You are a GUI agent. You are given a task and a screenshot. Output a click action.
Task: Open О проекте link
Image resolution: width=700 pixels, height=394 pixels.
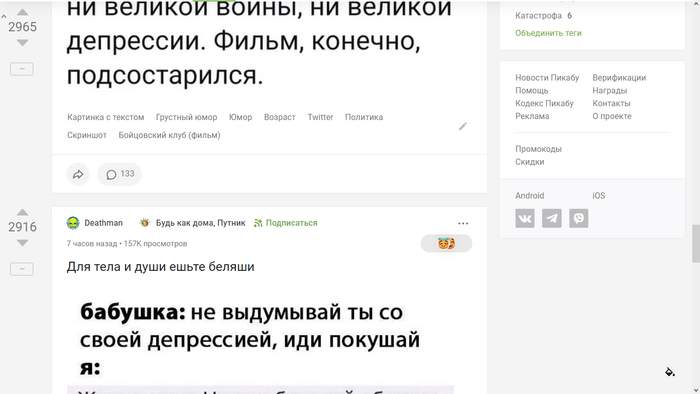click(x=612, y=116)
